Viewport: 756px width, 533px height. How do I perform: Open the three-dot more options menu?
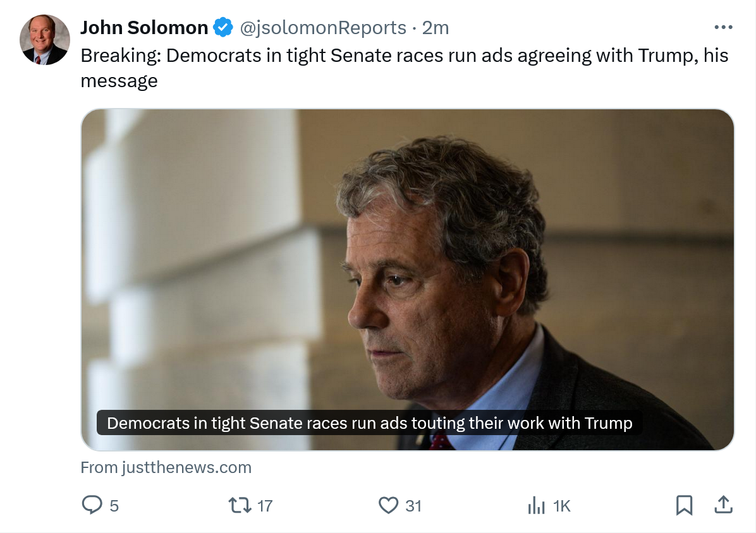coord(722,28)
